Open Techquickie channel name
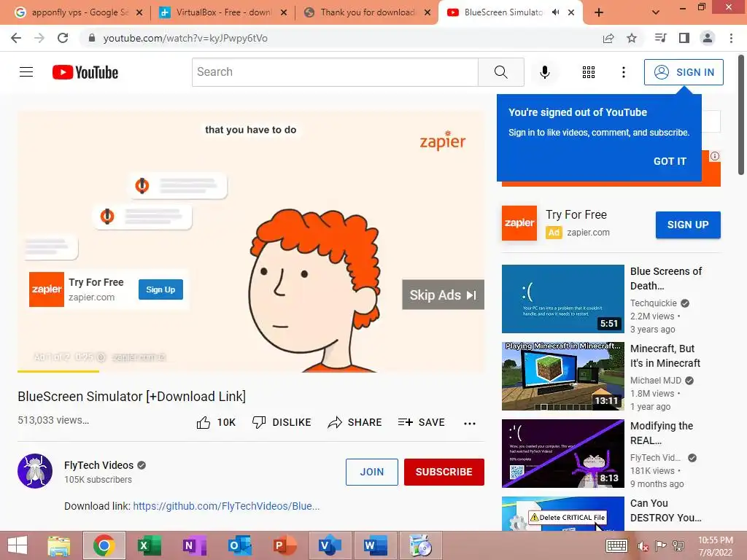Screen dimensions: 747x560 (653, 303)
